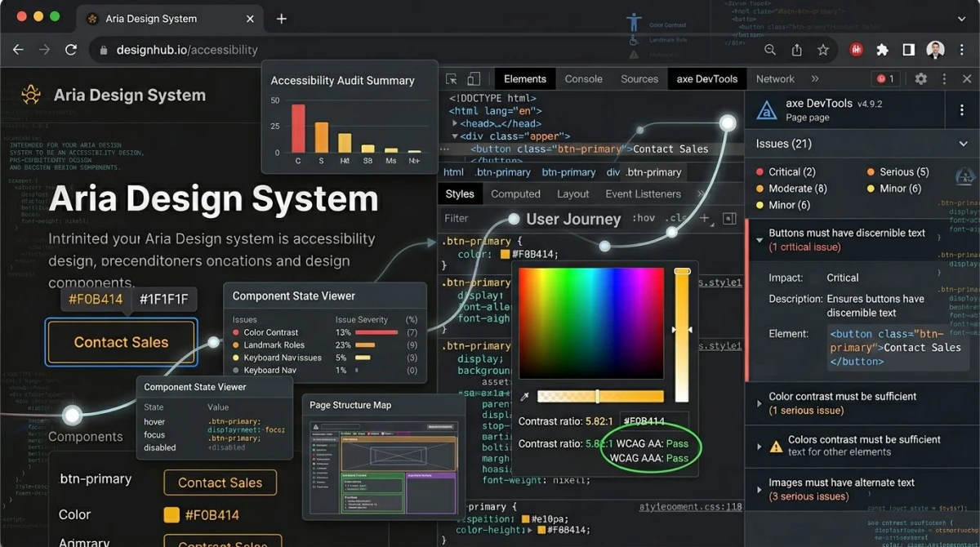
Task: Filter axe issues by Moderate (8)
Action: [x=791, y=189]
